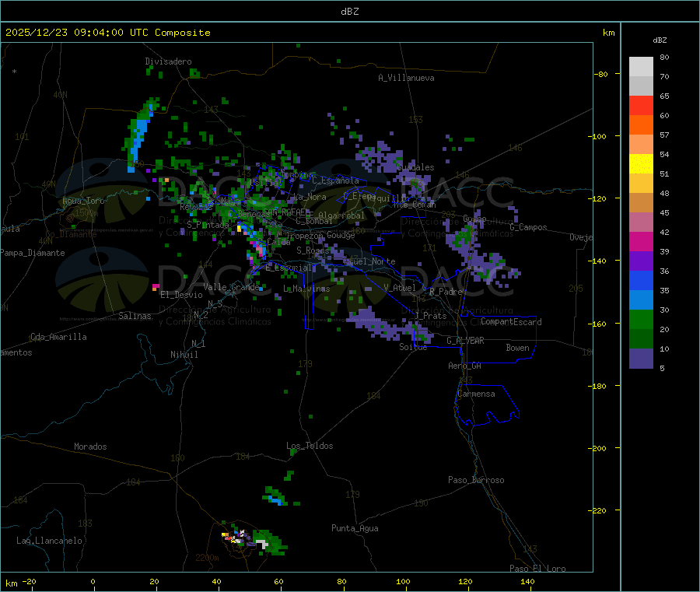Viewport: 700px width, 592px height.
Task: Choose the magenta 39-42 dBZ legend band
Action: [641, 241]
